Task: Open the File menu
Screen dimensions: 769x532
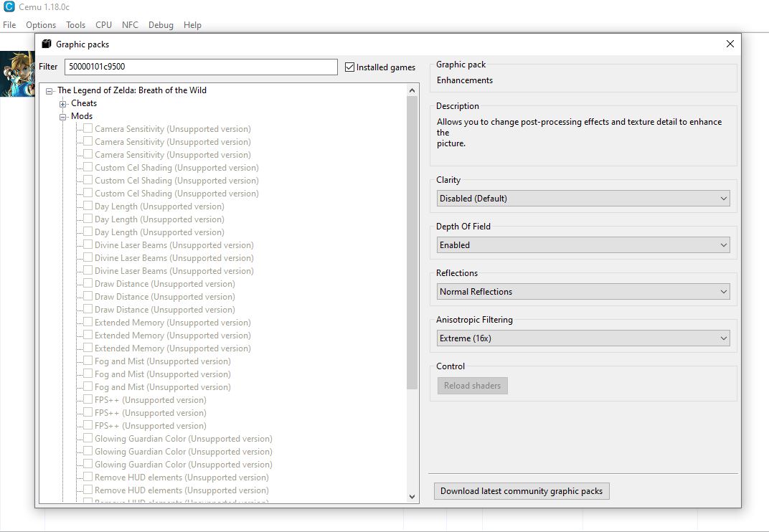Action: pos(9,25)
